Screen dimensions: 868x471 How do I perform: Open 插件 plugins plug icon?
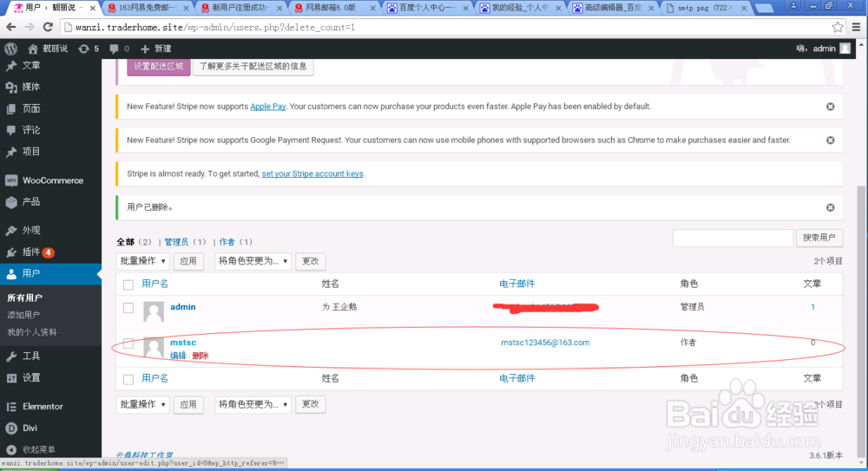pyautogui.click(x=11, y=252)
